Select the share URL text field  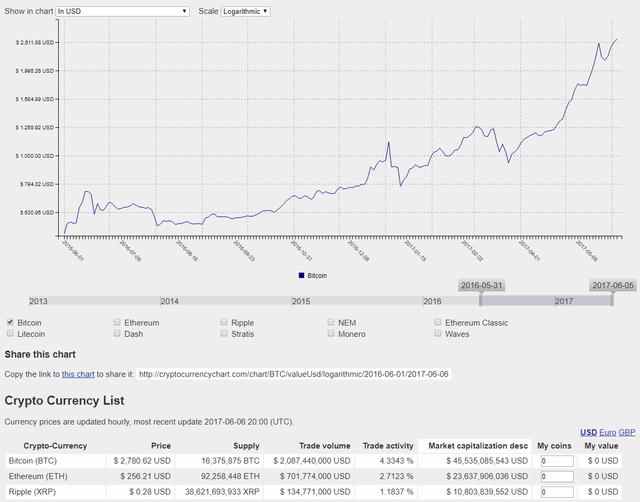293,374
